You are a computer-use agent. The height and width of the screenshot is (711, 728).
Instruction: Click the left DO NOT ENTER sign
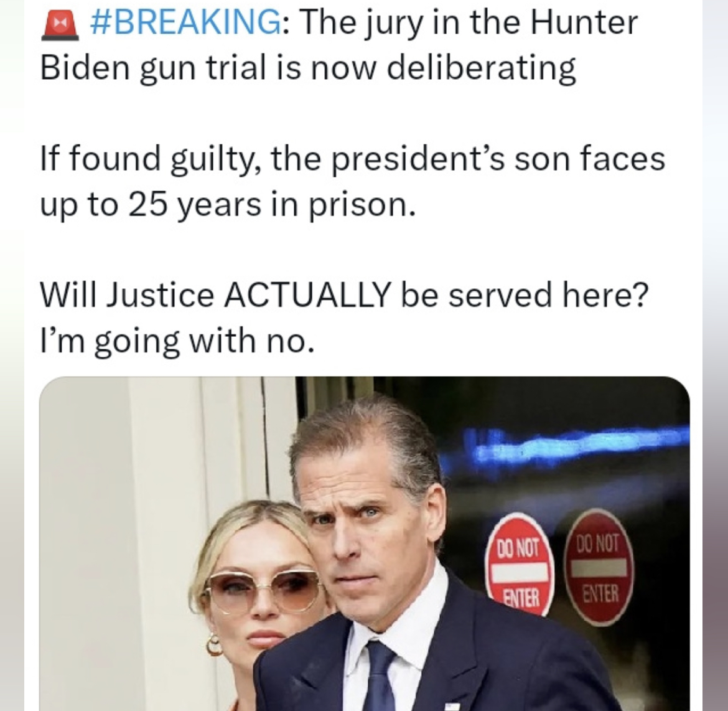pyautogui.click(x=520, y=564)
